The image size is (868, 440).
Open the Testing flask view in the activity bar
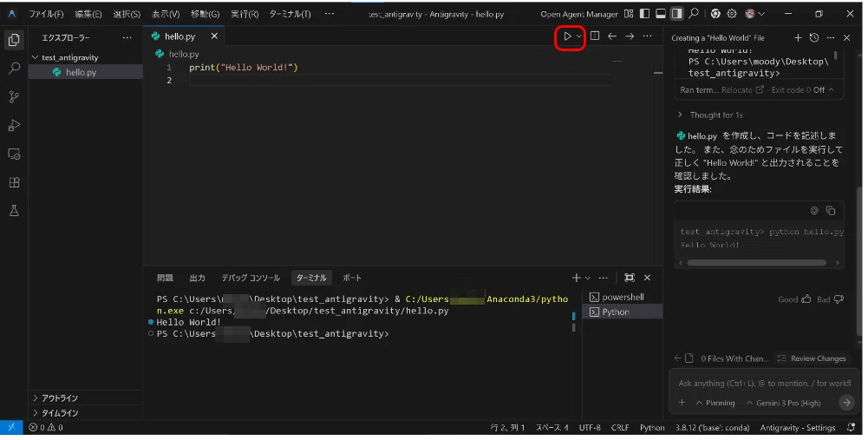coord(14,211)
